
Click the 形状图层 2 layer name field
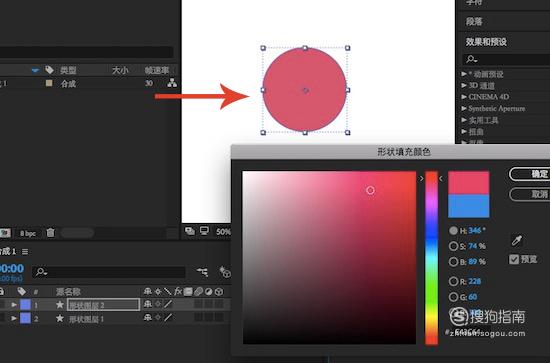click(103, 304)
